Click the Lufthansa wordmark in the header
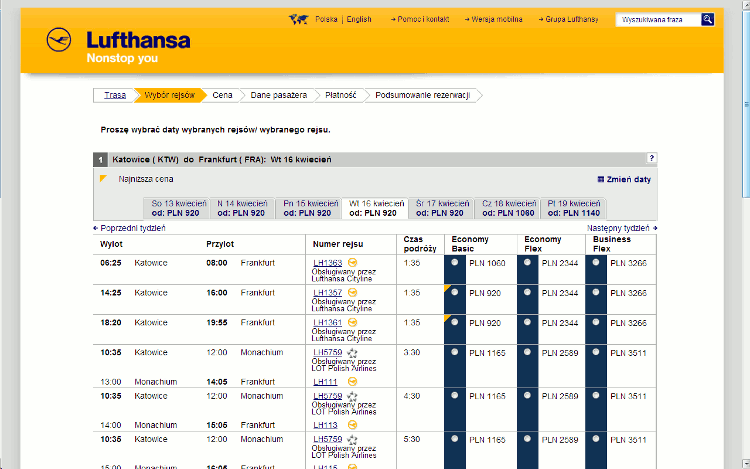 point(138,40)
